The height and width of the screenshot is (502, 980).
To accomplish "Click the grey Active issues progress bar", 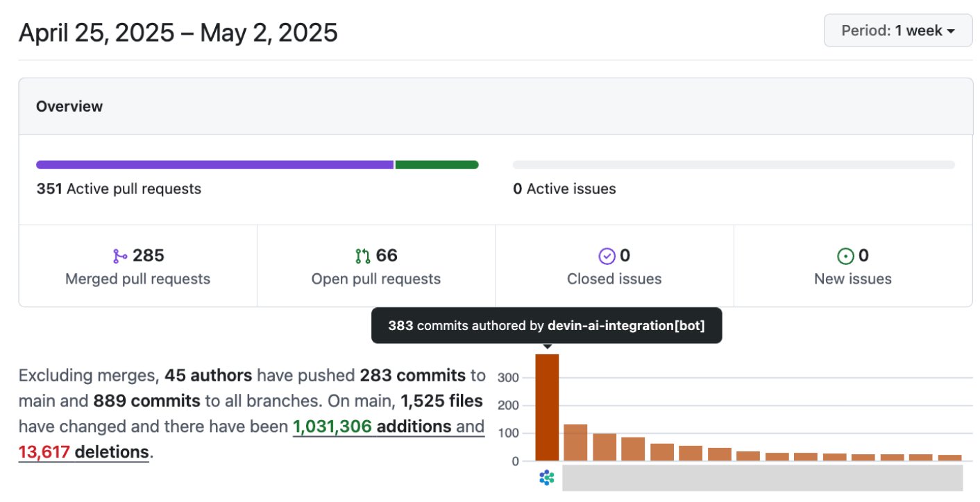I will [734, 165].
